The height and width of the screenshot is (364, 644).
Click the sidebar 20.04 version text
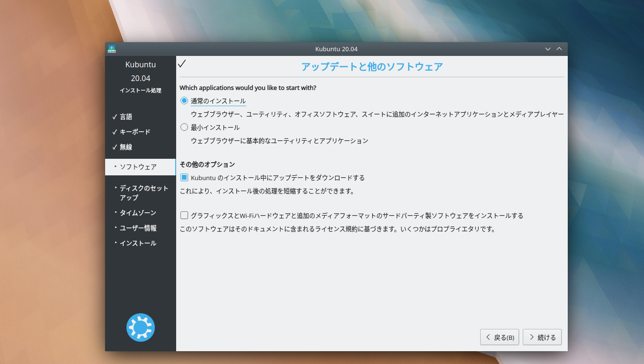click(141, 78)
